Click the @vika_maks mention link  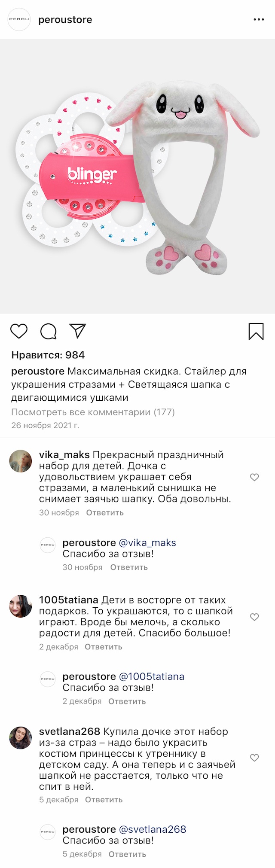click(x=147, y=543)
